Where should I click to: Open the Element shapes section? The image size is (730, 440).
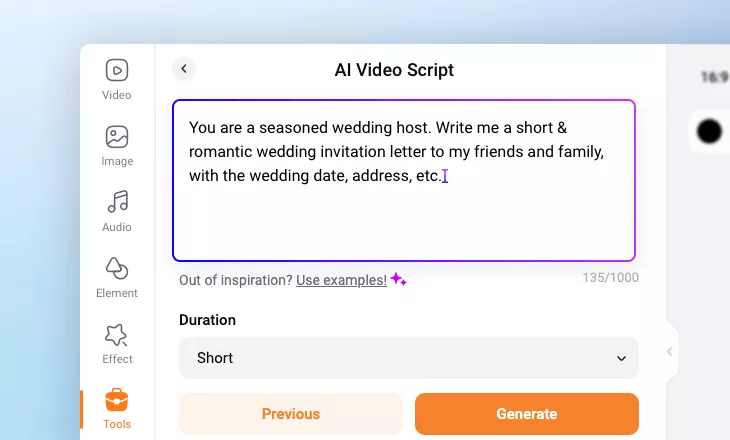tap(117, 278)
